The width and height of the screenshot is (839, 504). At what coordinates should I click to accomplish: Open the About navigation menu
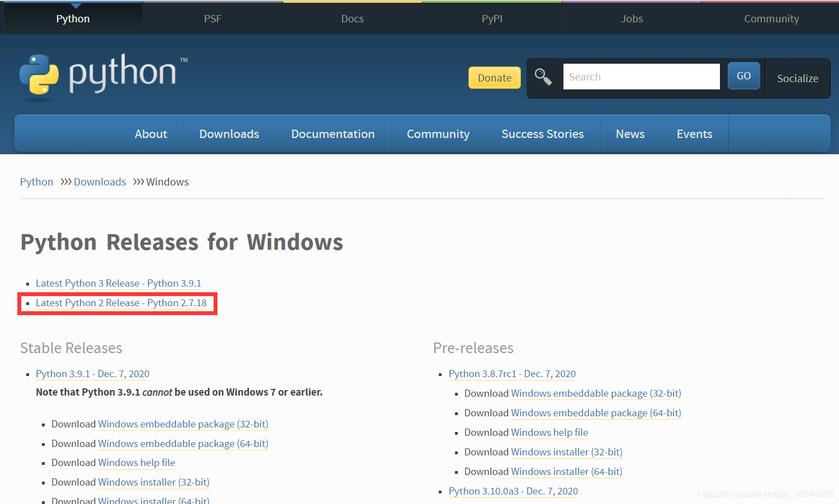click(151, 134)
